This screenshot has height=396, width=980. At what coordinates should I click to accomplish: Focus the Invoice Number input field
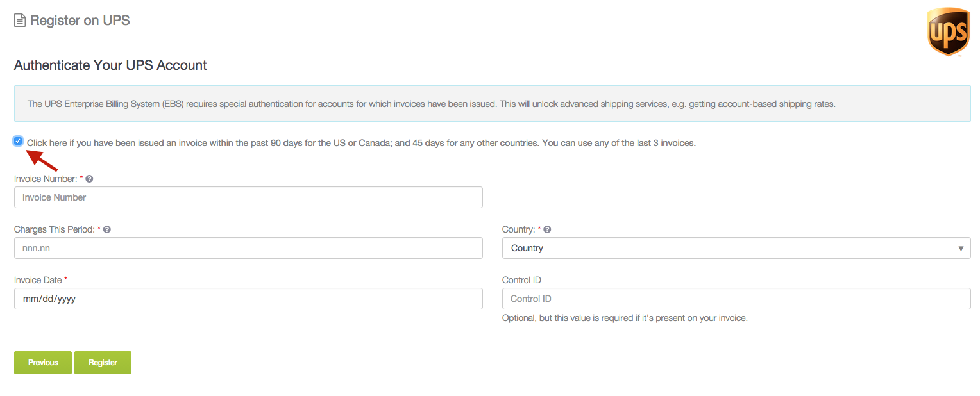pos(248,197)
